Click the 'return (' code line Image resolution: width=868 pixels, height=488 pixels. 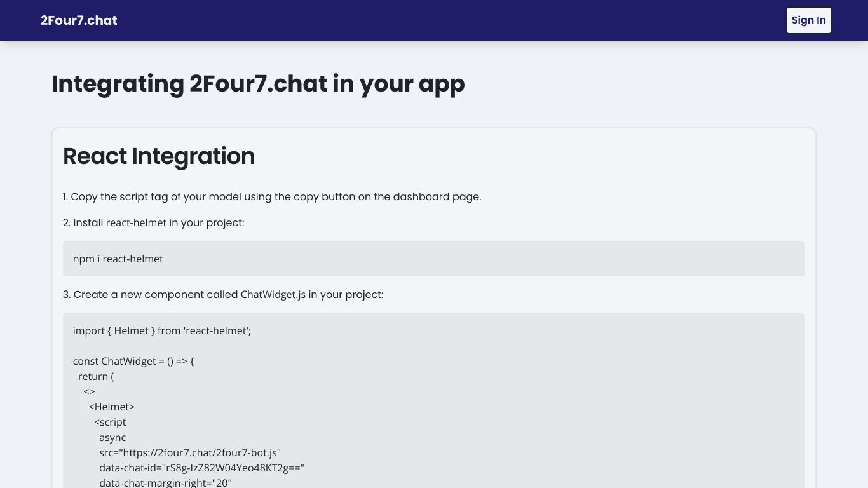click(x=96, y=377)
